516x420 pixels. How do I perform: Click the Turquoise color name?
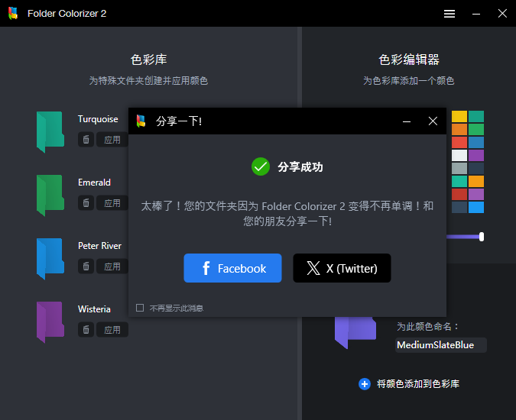click(x=98, y=119)
